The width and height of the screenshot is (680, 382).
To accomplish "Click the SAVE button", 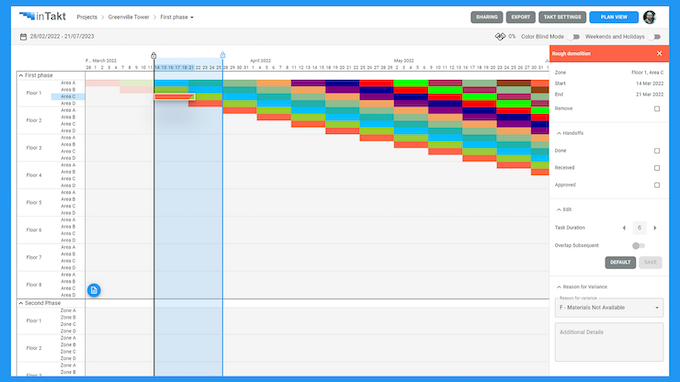I will click(x=650, y=262).
